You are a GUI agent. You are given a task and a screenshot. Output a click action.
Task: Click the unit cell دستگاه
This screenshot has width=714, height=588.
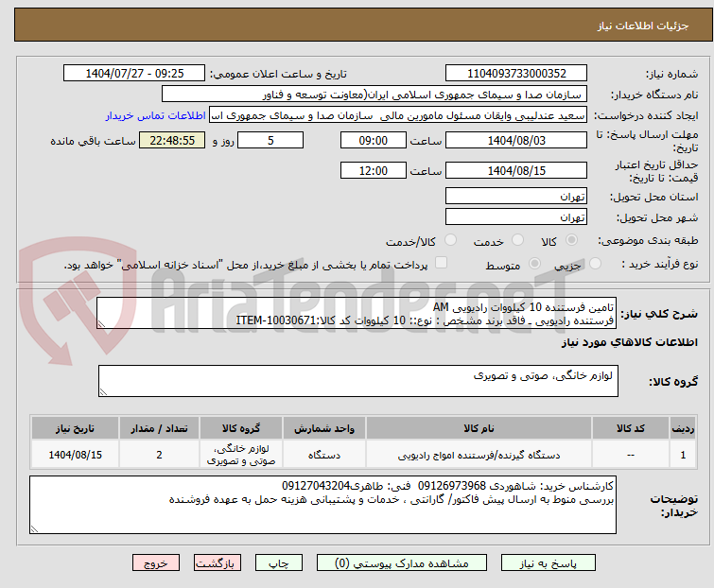(323, 455)
